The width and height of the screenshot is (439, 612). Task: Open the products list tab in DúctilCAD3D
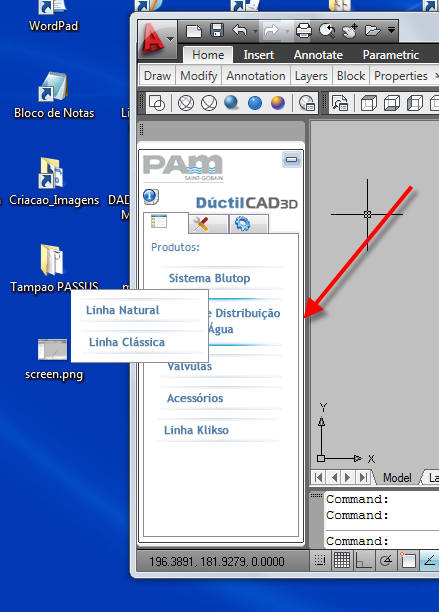159,222
